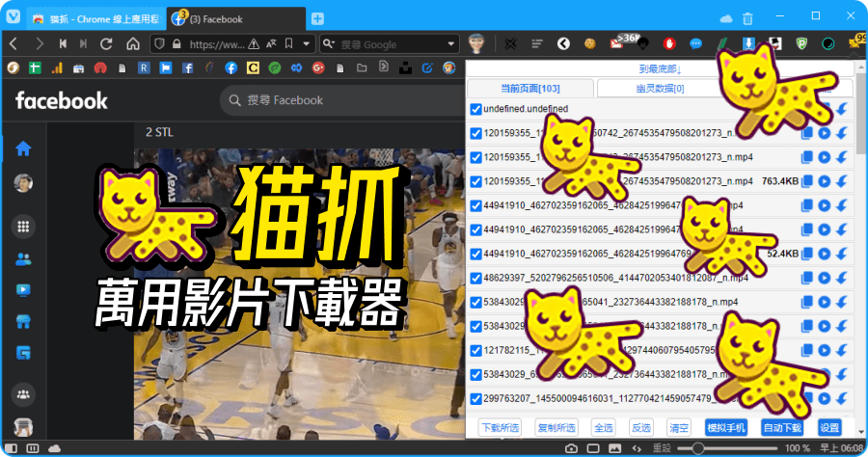This screenshot has width=868, height=457.
Task: Play the 48629397 mp4 row preview
Action: click(x=825, y=278)
